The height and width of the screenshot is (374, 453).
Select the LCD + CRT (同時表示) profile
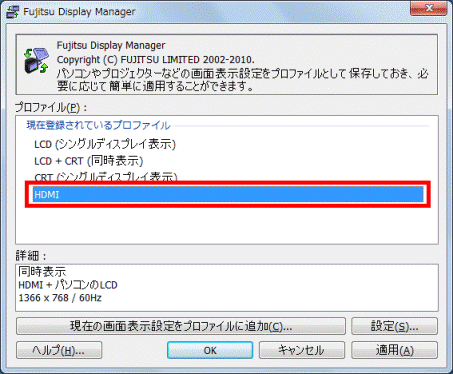88,161
